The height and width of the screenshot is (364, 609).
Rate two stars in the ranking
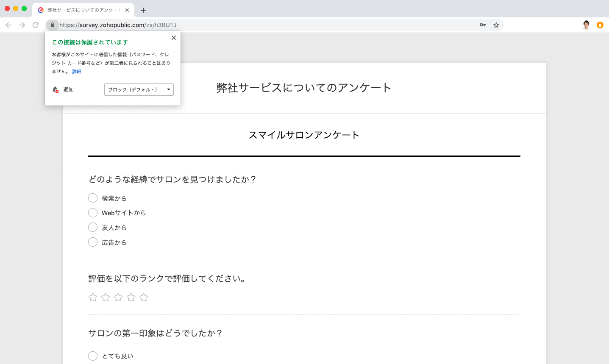(106, 297)
